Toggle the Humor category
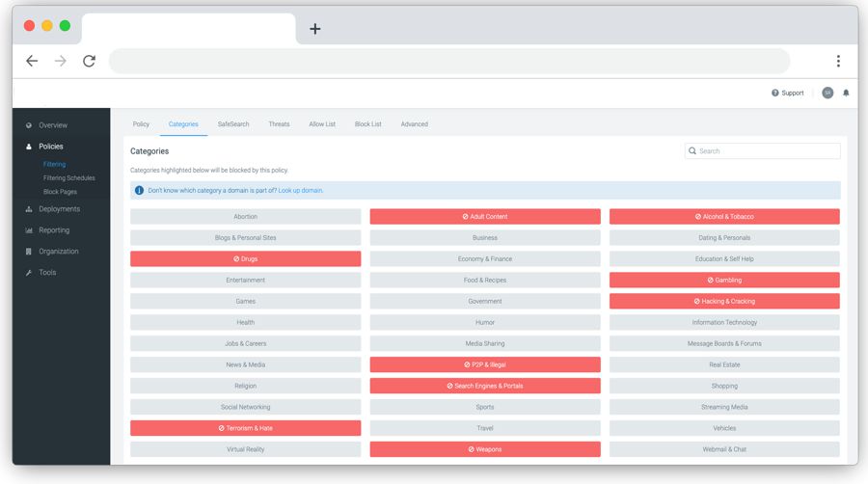Image resolution: width=868 pixels, height=484 pixels. pos(485,322)
